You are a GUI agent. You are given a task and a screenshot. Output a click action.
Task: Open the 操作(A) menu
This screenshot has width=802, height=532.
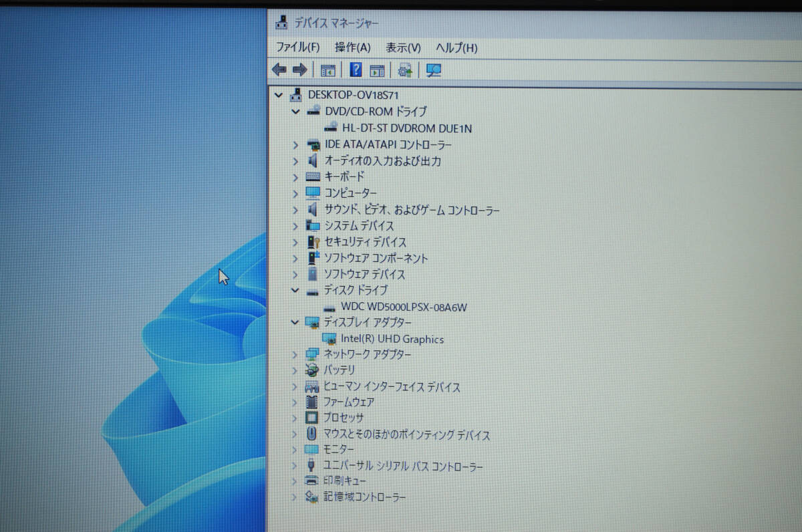tap(353, 47)
